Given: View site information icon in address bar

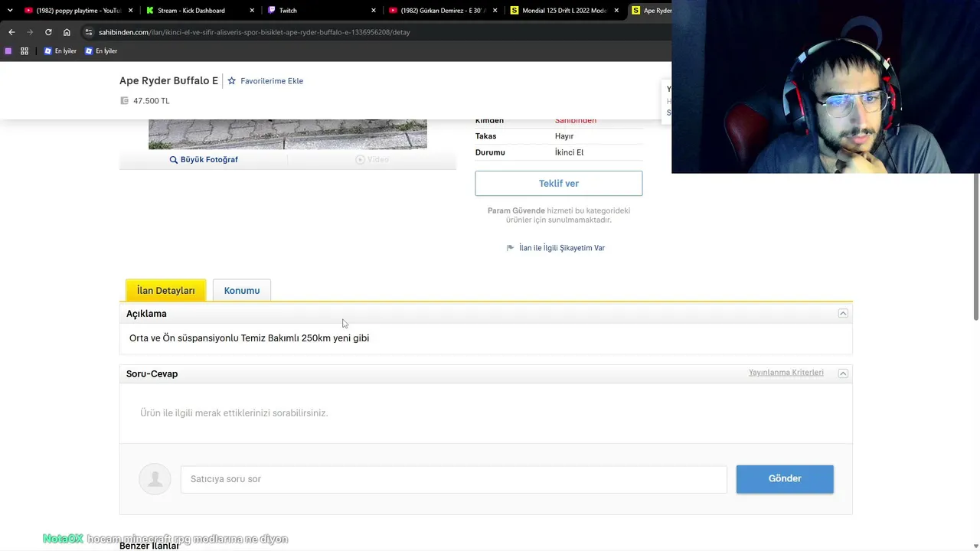Looking at the screenshot, I should [89, 32].
